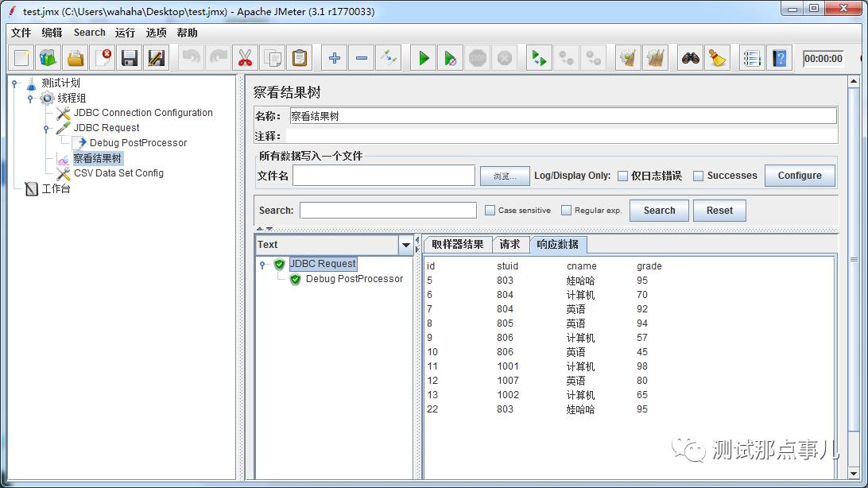Open the 编辑 menu

52,33
